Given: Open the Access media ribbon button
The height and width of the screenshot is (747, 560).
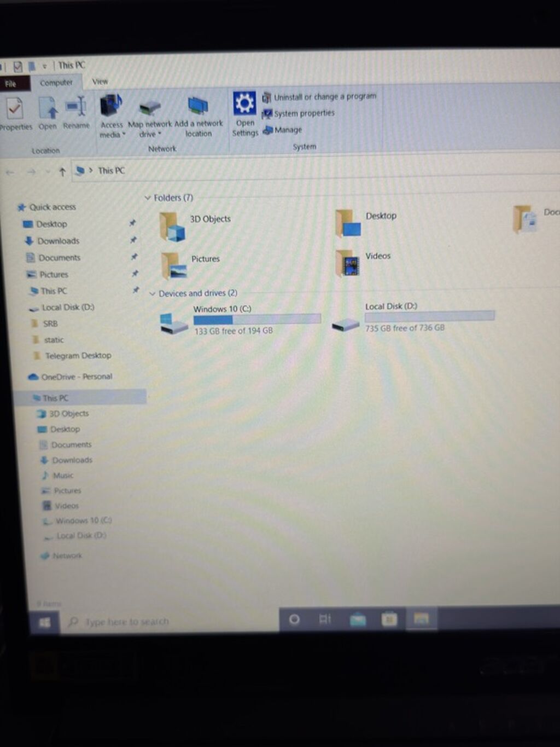Looking at the screenshot, I should [112, 116].
